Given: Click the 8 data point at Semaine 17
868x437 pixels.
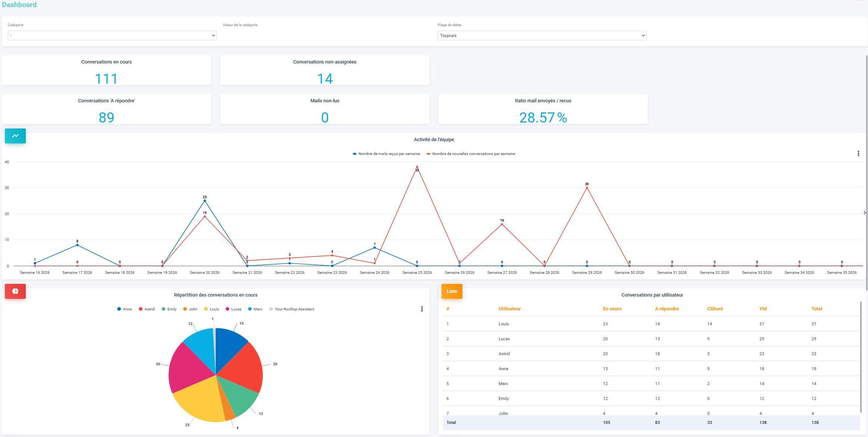Looking at the screenshot, I should (x=77, y=245).
